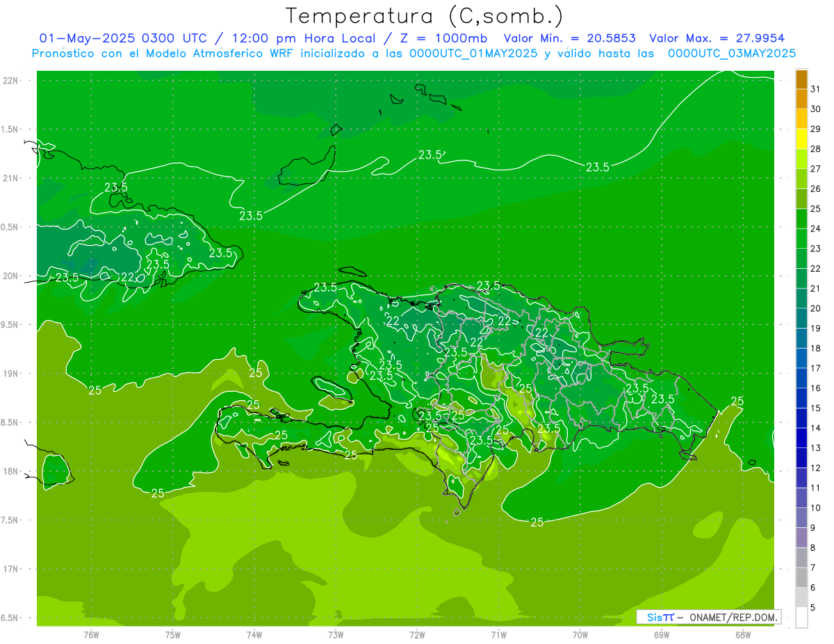Viewport: 834px width, 644px height.
Task: Click the 15 label on the color scale
Action: point(815,408)
